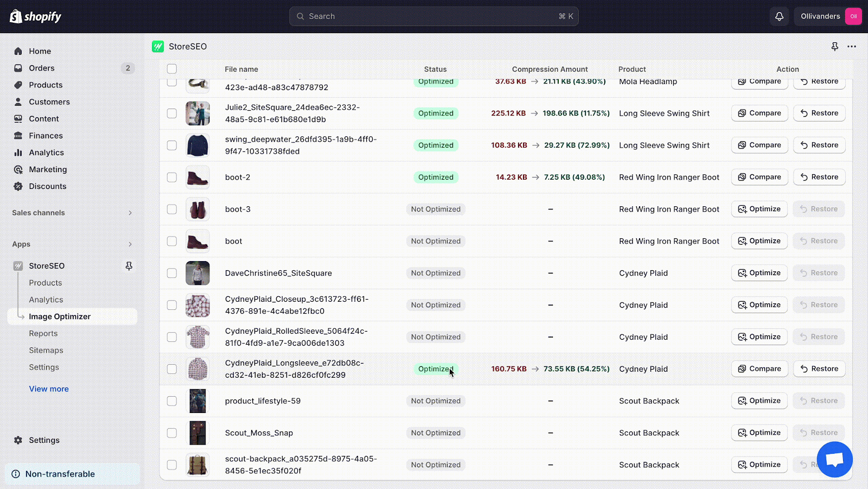868x489 pixels.
Task: Restore the CydneyPlaid_Longsleeve image
Action: 819,369
